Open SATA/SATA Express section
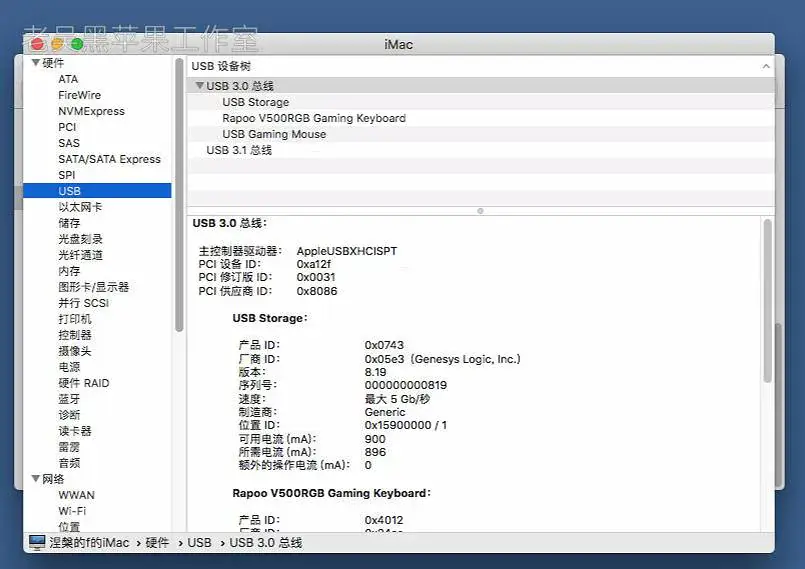805x569 pixels. click(109, 159)
